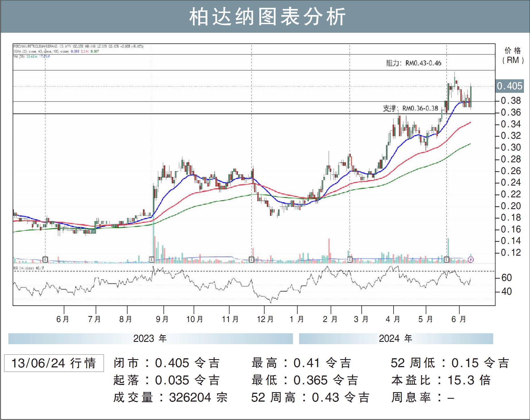Click the 8月 month label
The image size is (530, 420).
(x=126, y=319)
